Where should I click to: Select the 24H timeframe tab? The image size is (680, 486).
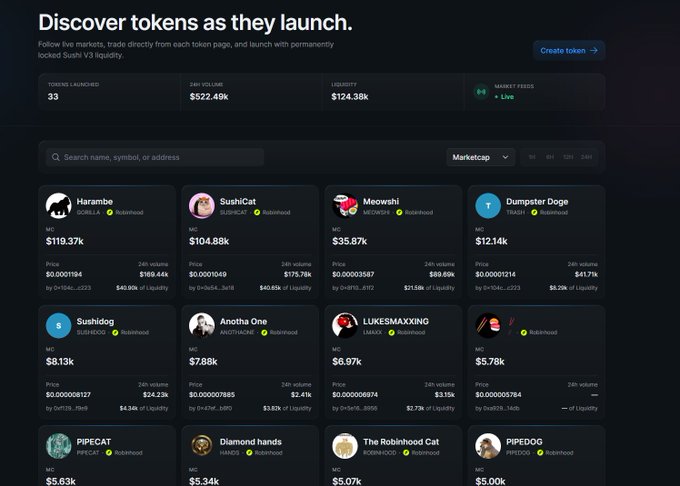coord(586,157)
